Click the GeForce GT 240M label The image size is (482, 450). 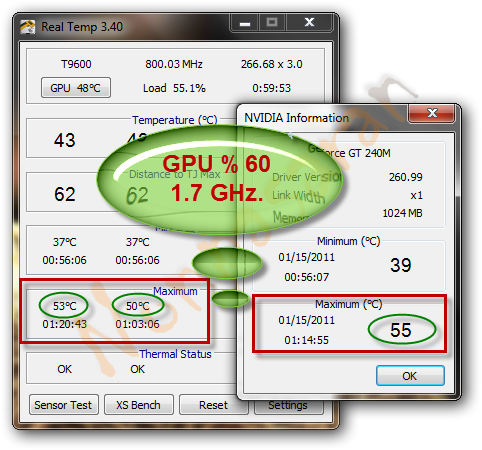(x=349, y=153)
